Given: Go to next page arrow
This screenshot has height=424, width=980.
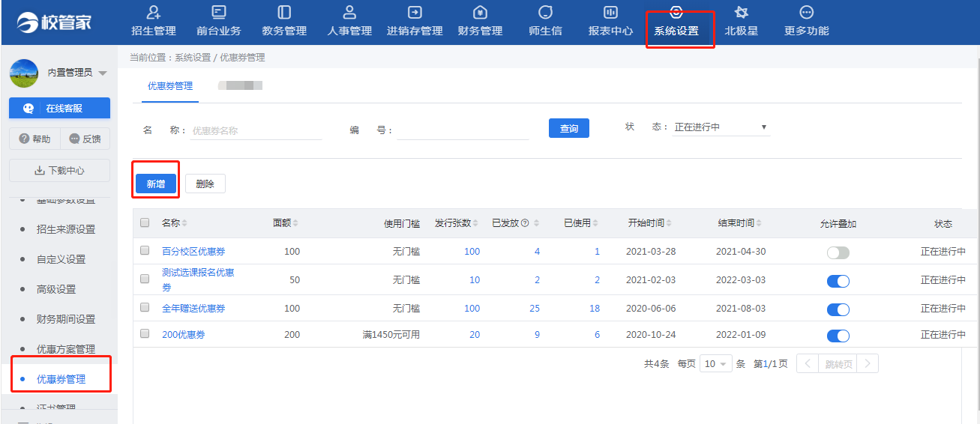Looking at the screenshot, I should pyautogui.click(x=868, y=364).
